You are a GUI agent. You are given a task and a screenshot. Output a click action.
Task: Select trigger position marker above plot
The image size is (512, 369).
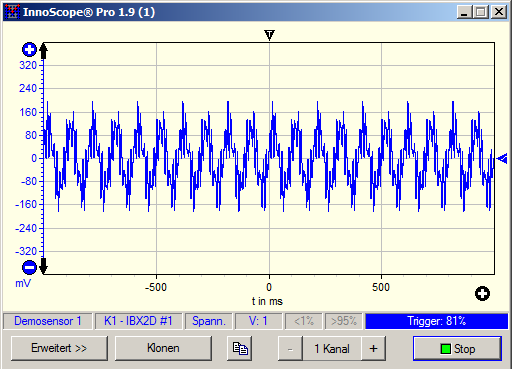coord(269,35)
